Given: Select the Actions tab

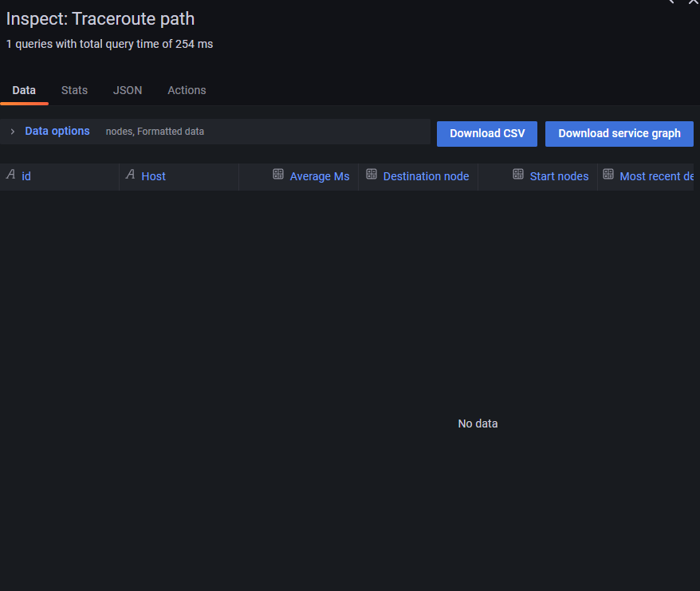Looking at the screenshot, I should (x=187, y=90).
